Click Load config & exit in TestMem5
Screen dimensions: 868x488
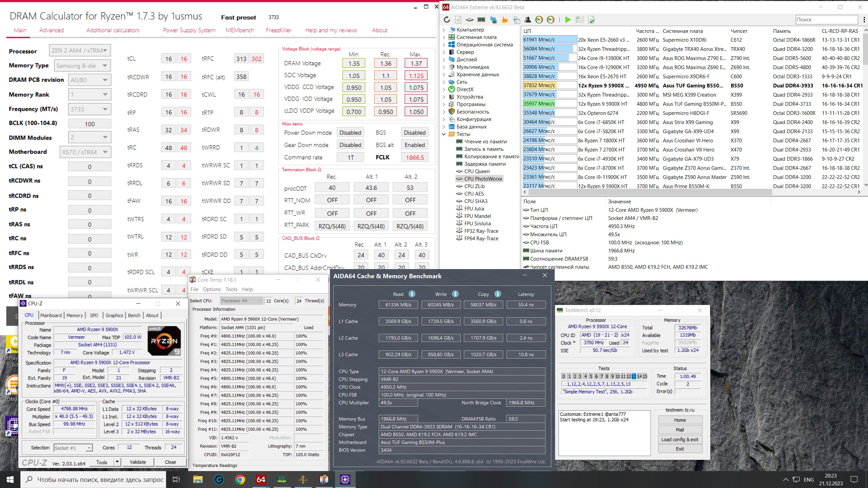click(x=679, y=439)
